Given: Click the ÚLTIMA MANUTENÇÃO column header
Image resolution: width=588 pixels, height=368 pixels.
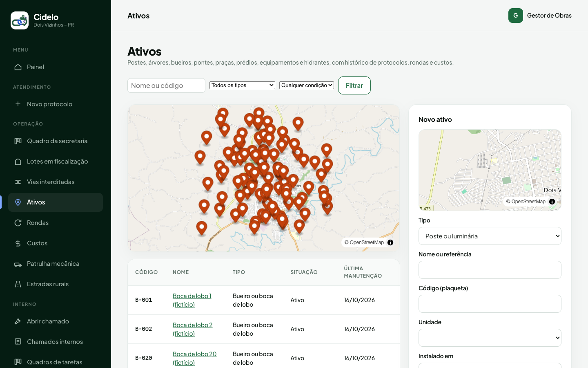Looking at the screenshot, I should 363,272.
